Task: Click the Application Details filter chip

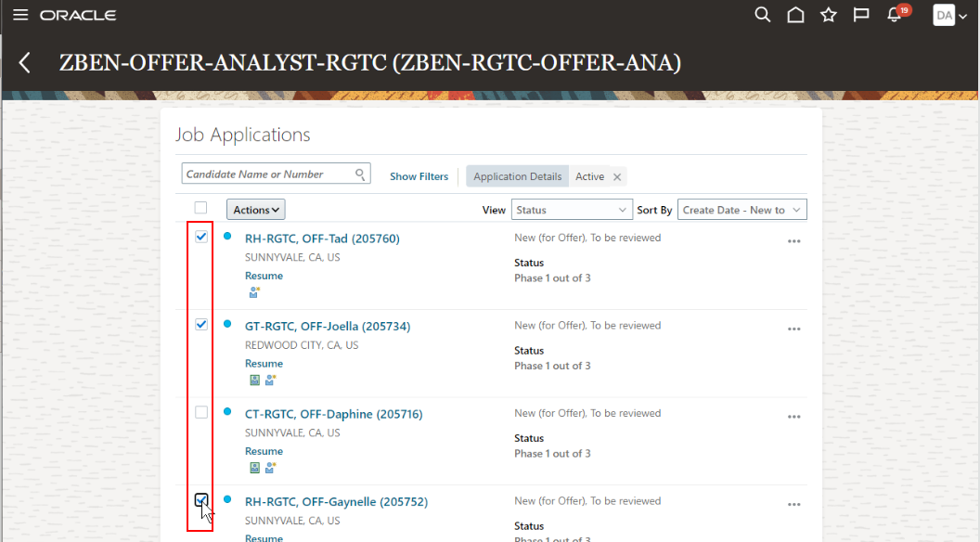Action: tap(518, 177)
